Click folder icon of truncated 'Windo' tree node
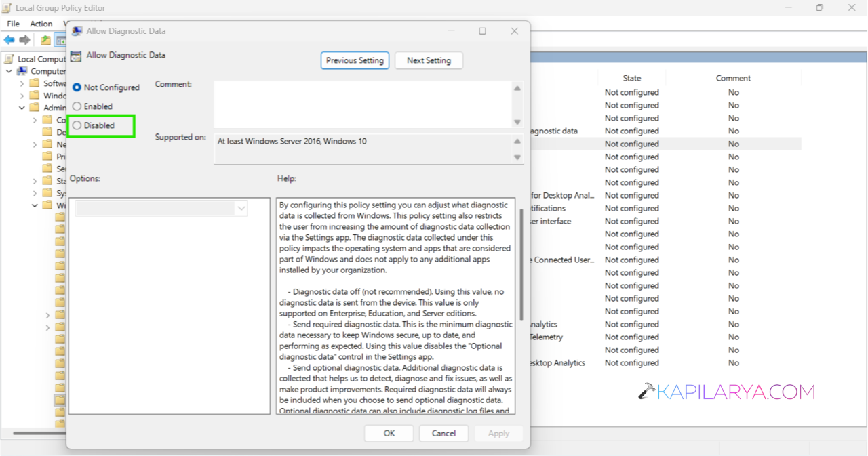 pos(35,96)
